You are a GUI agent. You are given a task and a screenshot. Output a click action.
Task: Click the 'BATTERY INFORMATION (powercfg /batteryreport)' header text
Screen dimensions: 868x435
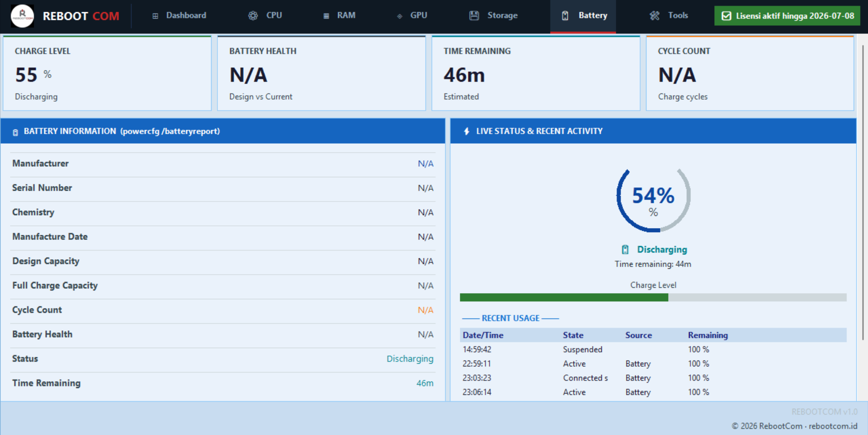[x=122, y=131]
